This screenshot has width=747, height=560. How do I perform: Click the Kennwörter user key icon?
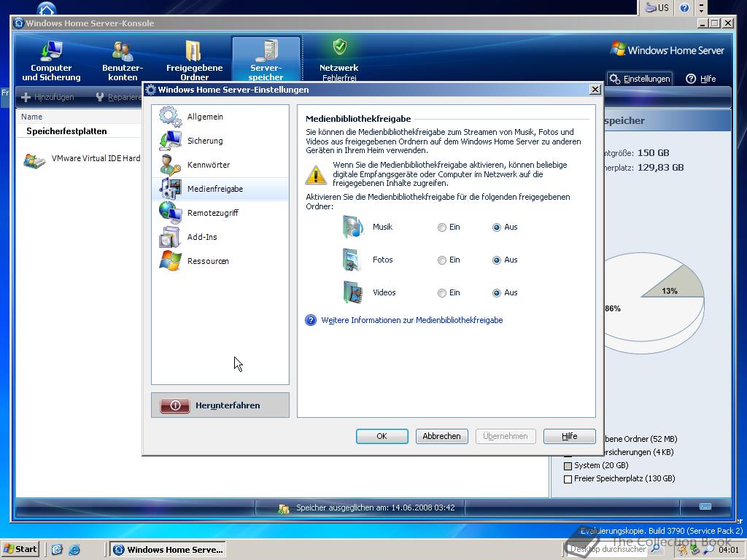click(170, 165)
